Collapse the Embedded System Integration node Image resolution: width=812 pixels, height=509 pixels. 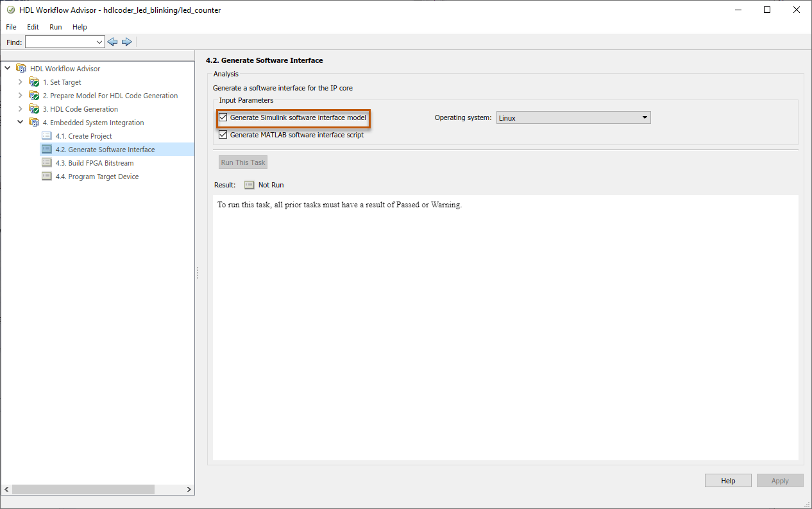click(20, 123)
